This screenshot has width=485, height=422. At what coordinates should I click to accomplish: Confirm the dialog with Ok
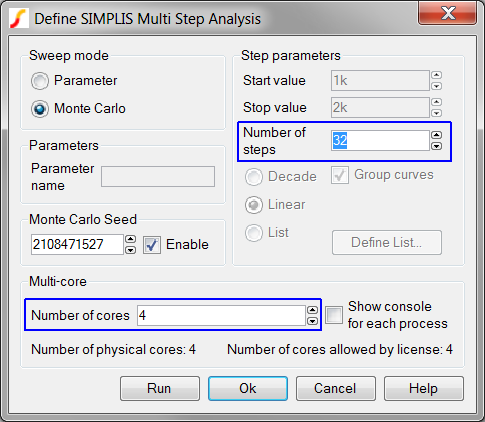click(248, 389)
